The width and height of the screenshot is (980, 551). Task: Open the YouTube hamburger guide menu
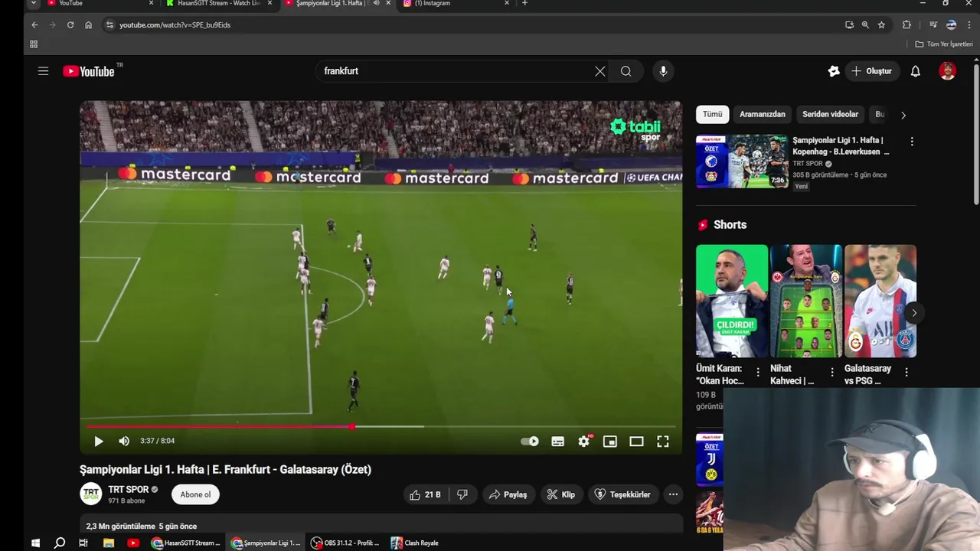click(x=43, y=71)
